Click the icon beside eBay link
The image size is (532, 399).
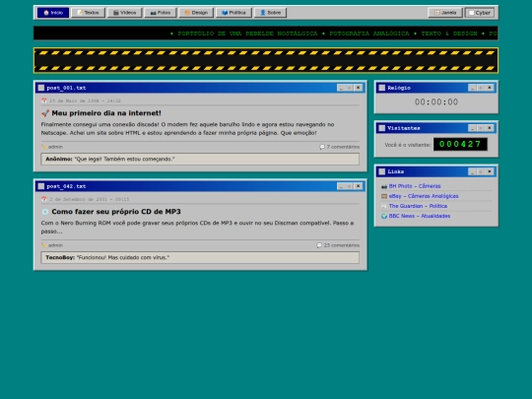(x=384, y=196)
